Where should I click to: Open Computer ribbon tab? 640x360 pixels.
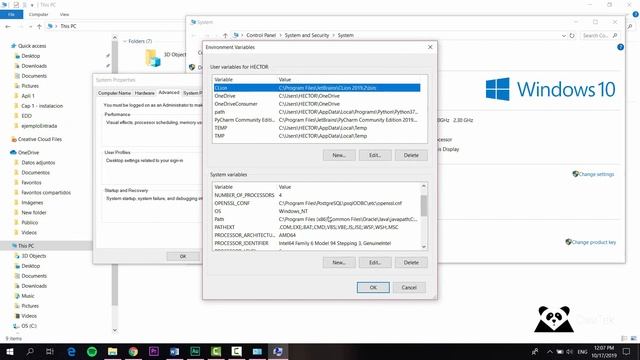click(x=38, y=14)
